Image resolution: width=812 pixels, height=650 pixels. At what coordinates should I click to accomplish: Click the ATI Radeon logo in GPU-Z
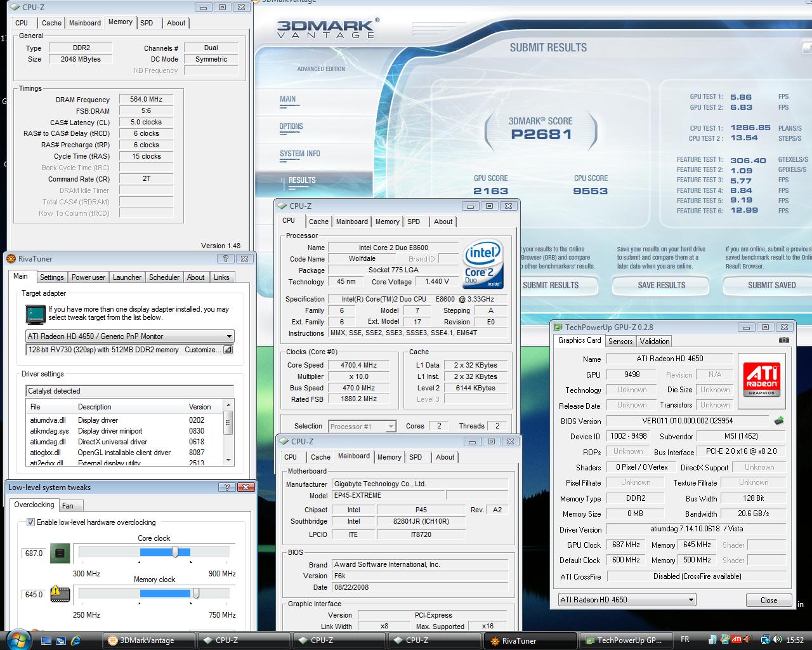point(761,380)
